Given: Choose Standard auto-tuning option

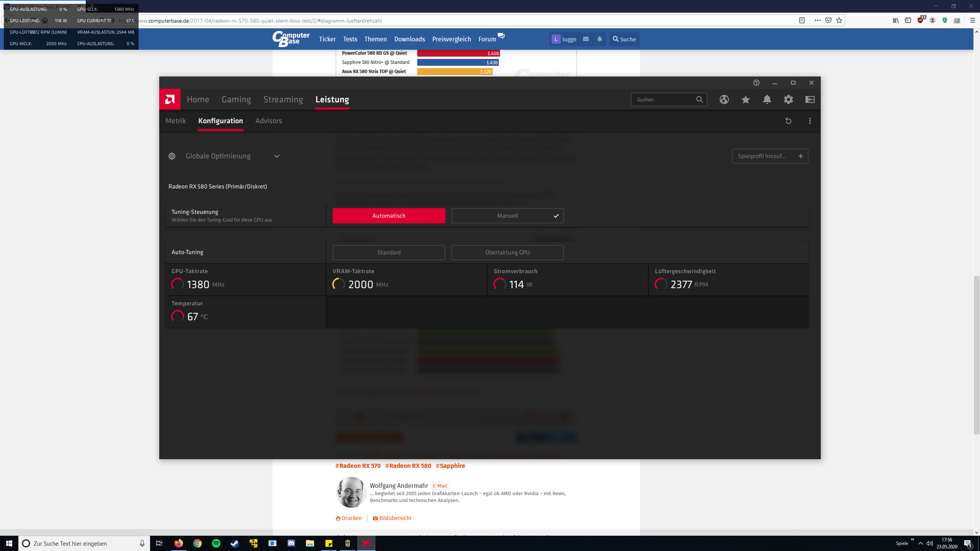Looking at the screenshot, I should pos(389,253).
